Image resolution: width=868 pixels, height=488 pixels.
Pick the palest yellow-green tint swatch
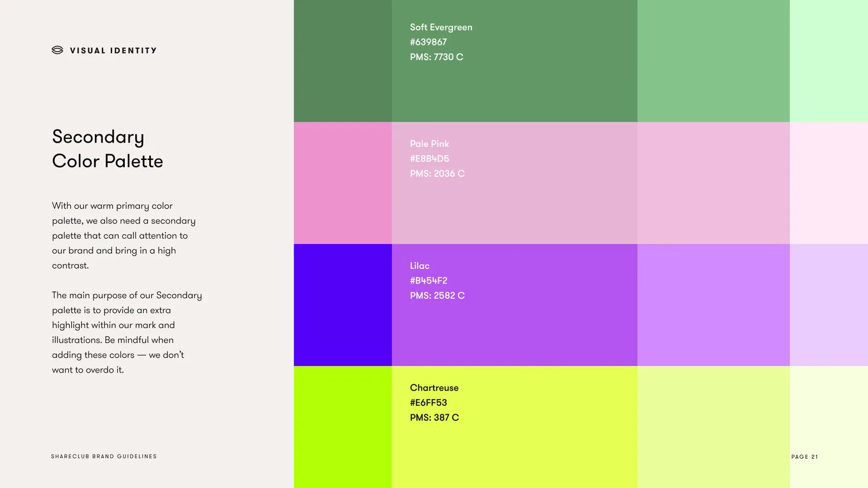829,427
